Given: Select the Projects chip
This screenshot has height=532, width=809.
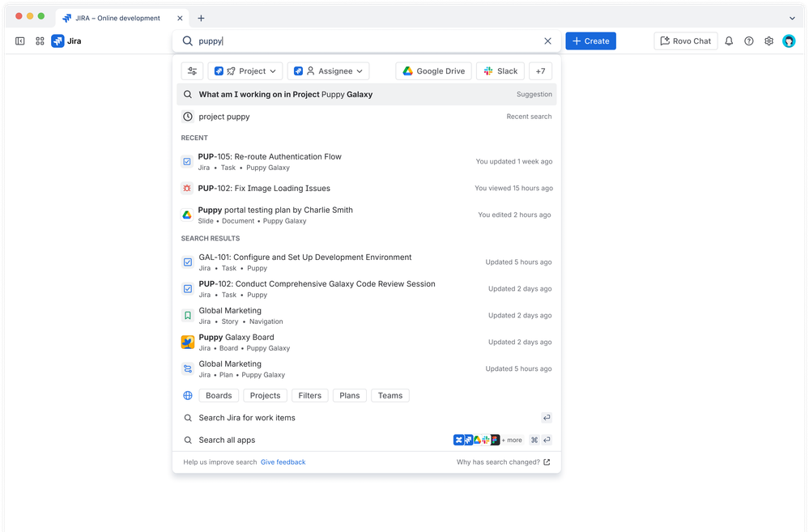Looking at the screenshot, I should [265, 396].
